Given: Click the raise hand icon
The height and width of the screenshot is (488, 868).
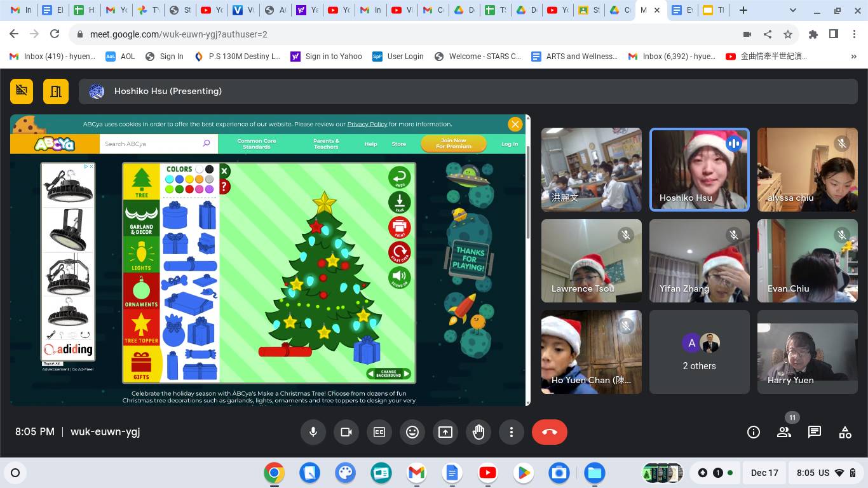Looking at the screenshot, I should 478,432.
